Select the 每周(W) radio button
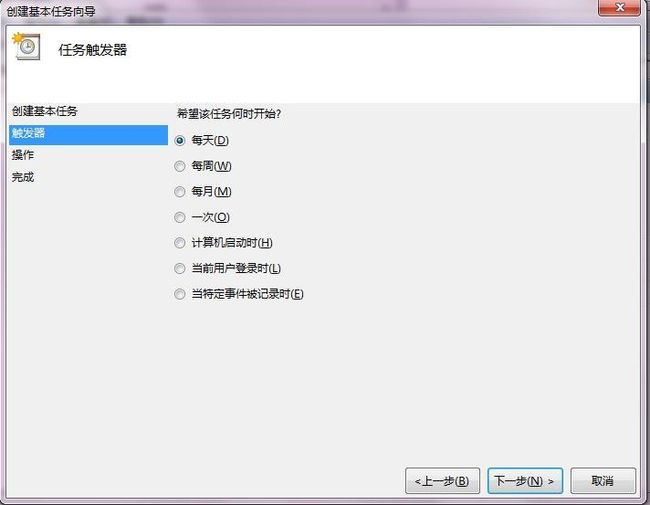650x505 pixels. pos(179,166)
